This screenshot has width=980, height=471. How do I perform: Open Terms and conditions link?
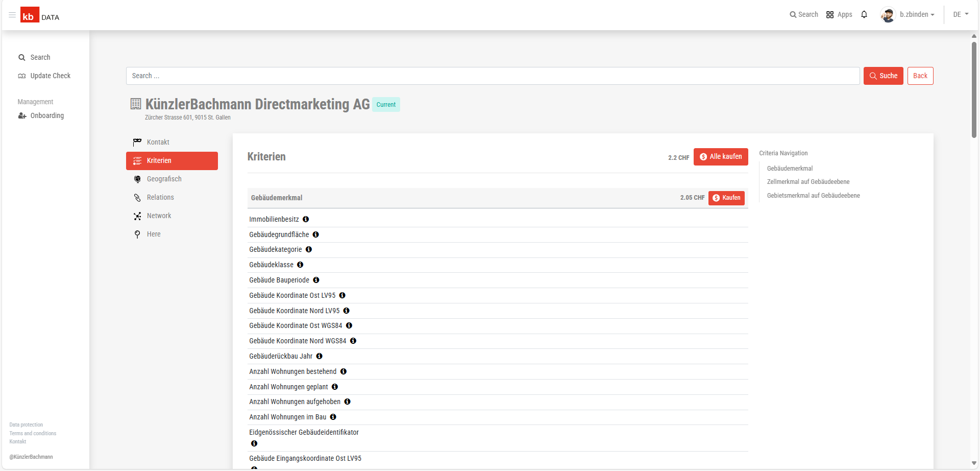(33, 433)
